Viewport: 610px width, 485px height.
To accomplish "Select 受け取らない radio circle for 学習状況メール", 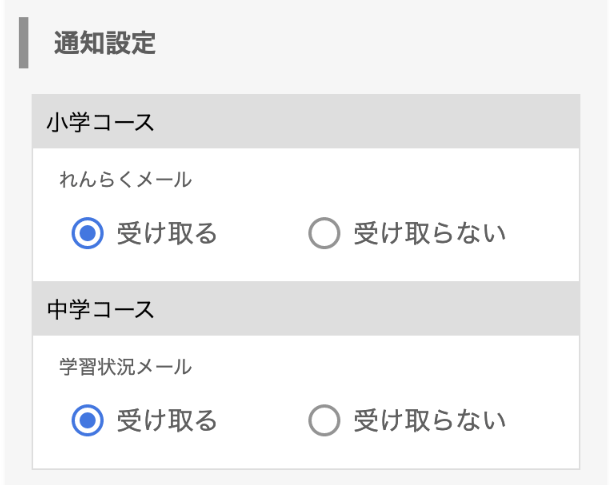I will 324,420.
